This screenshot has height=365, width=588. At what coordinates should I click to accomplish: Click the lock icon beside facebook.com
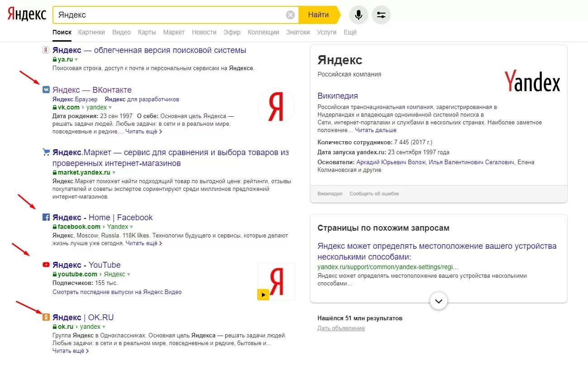coord(55,227)
